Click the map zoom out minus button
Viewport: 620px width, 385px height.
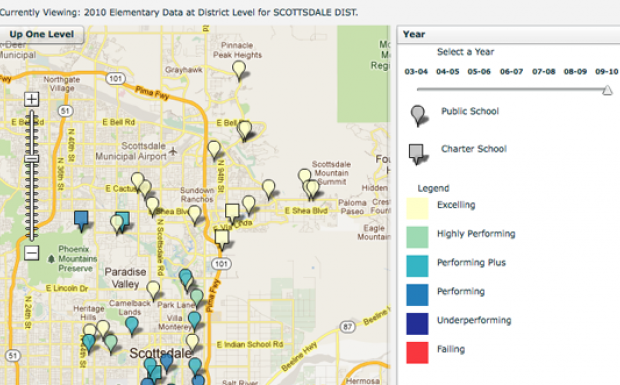coord(32,253)
